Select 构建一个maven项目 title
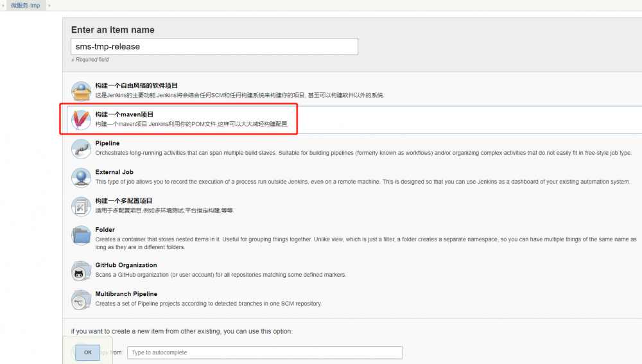642x364 pixels. pos(125,114)
